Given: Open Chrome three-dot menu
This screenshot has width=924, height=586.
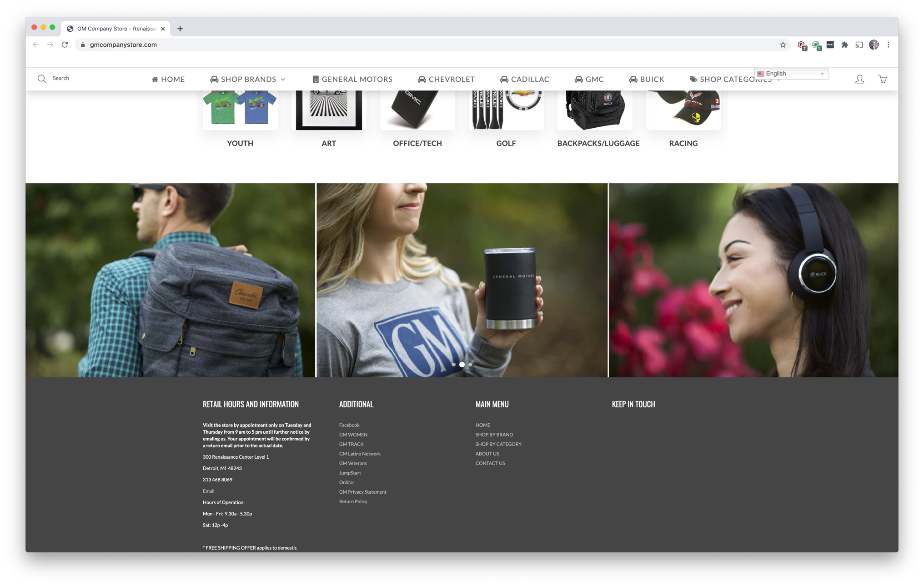Looking at the screenshot, I should click(x=888, y=45).
